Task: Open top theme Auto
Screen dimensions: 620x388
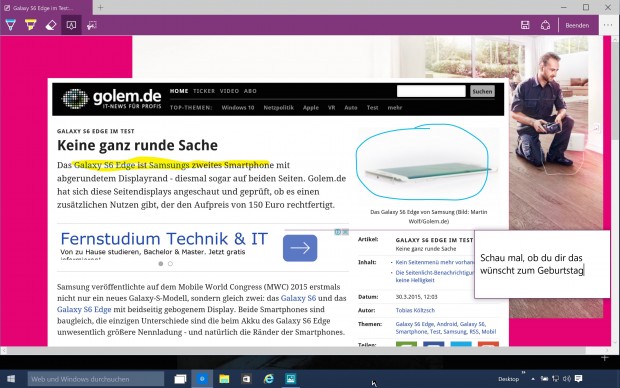Action: tap(351, 108)
